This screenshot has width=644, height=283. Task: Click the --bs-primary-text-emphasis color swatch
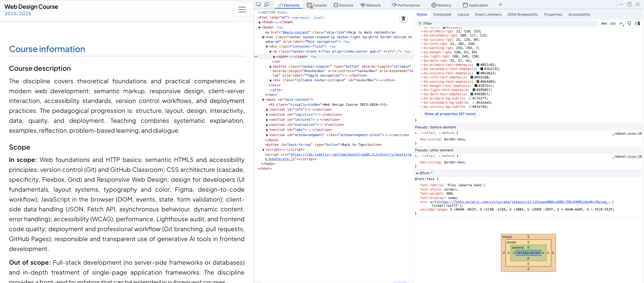point(478,65)
